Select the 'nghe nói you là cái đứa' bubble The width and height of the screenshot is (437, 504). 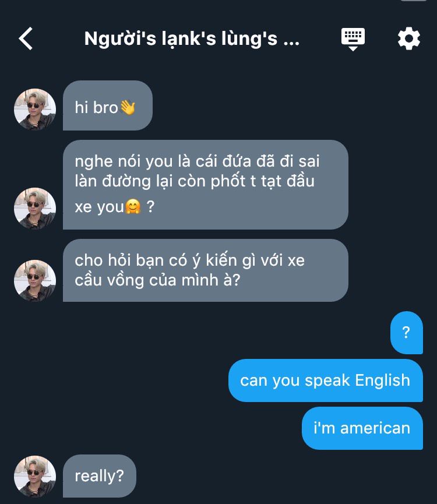tap(206, 185)
